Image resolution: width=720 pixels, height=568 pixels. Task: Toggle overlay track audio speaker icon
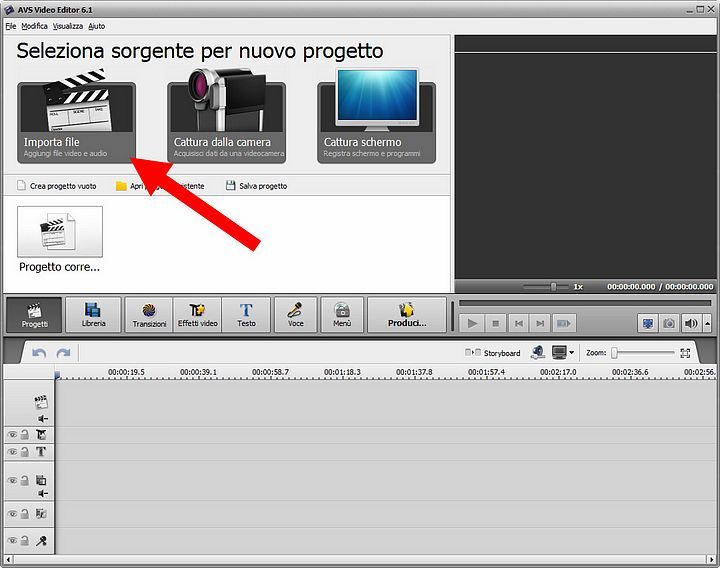coord(43,494)
